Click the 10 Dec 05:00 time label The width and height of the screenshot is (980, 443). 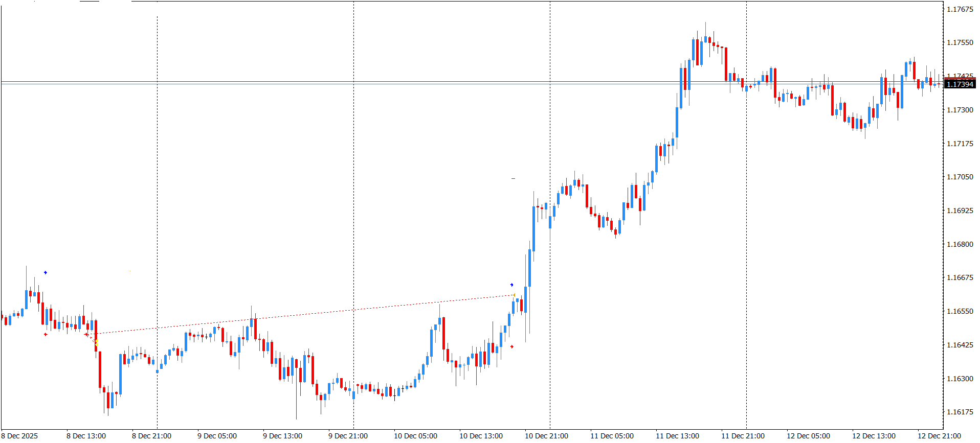[415, 436]
